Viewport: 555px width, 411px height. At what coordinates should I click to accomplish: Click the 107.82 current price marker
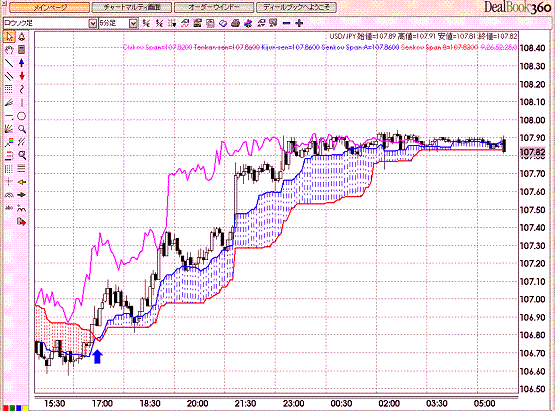pos(532,153)
